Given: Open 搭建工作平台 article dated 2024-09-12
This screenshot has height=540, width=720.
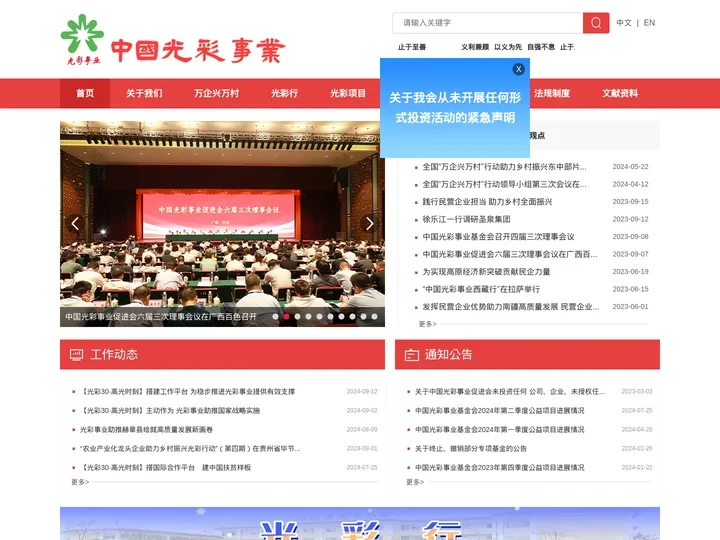Looking at the screenshot, I should tap(187, 392).
